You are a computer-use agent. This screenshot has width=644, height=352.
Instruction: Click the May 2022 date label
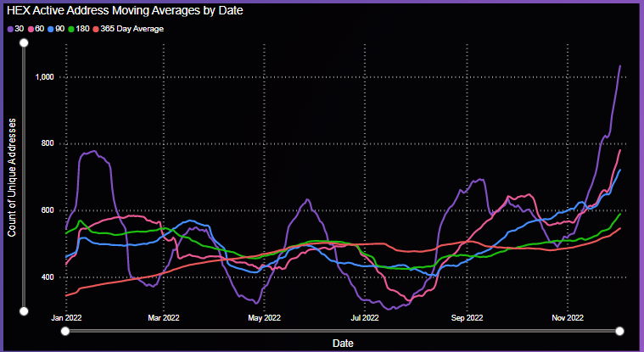point(265,318)
